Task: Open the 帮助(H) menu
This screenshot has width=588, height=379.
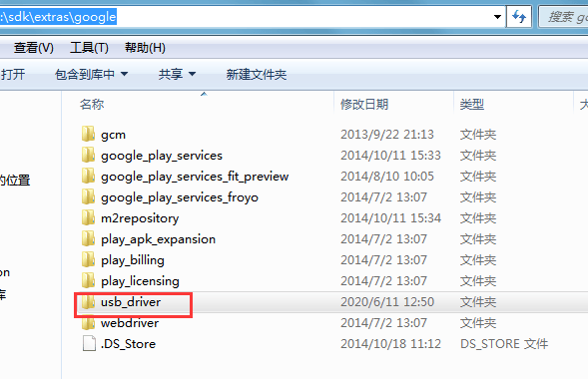Action: point(145,48)
